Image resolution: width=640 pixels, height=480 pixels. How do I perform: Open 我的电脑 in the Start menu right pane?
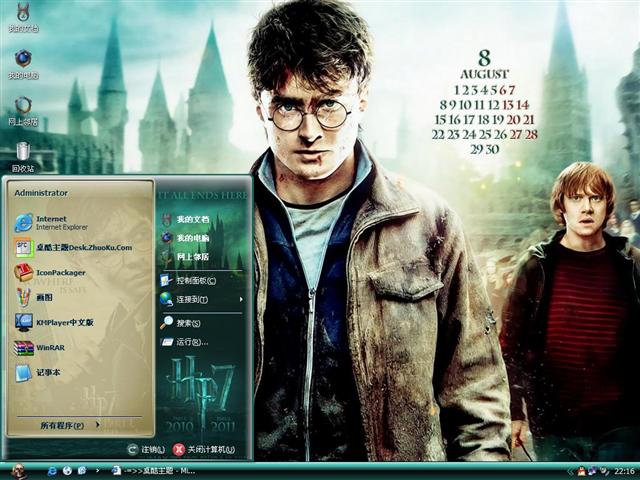pos(185,238)
